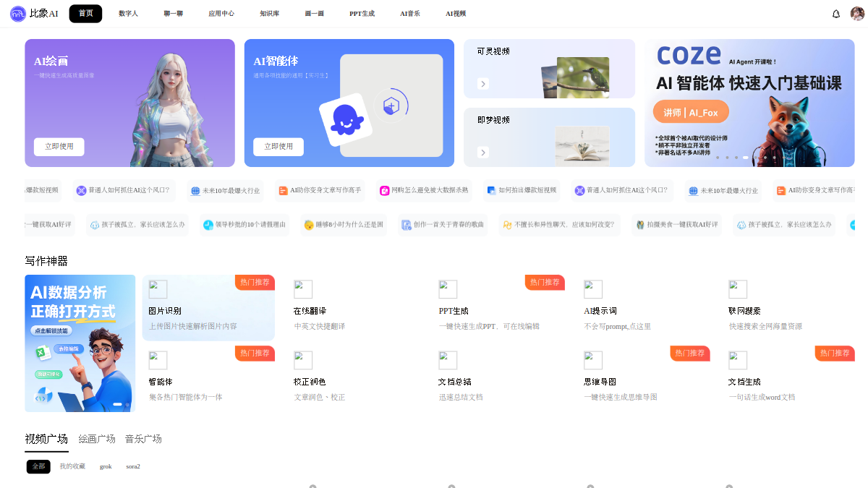Open the notification bell
The height and width of the screenshot is (488, 868).
pos(836,13)
